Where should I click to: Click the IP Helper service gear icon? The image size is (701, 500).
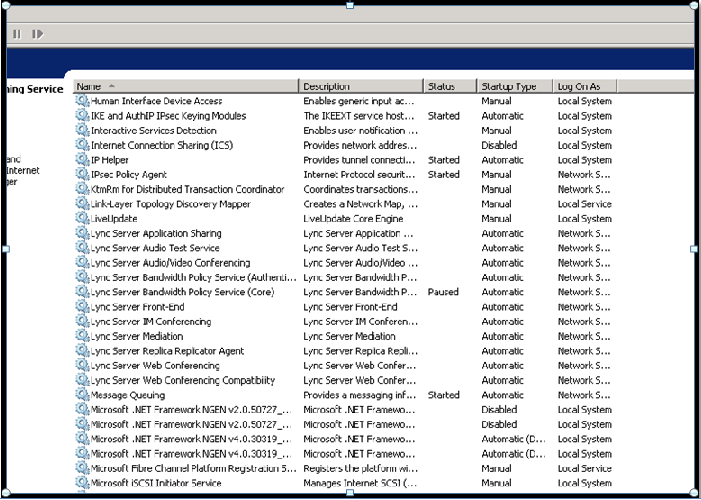[x=82, y=160]
